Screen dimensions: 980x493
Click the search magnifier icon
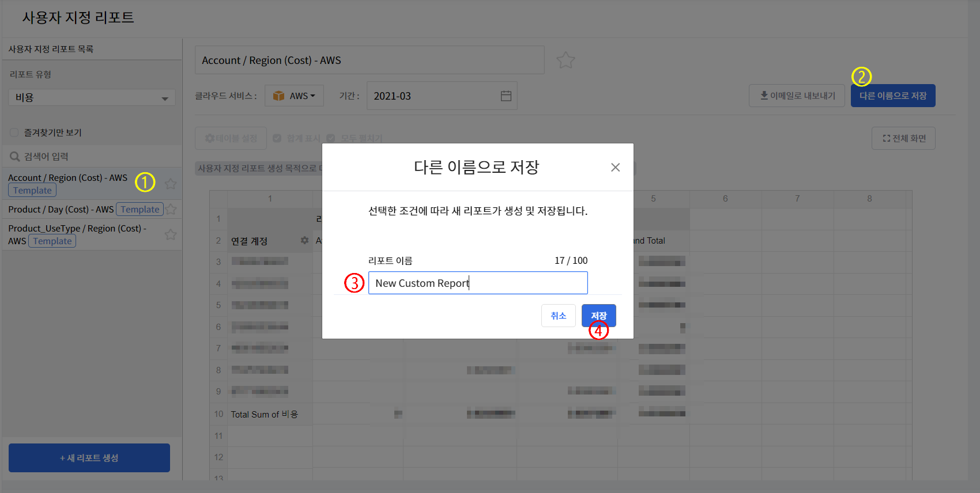point(15,157)
